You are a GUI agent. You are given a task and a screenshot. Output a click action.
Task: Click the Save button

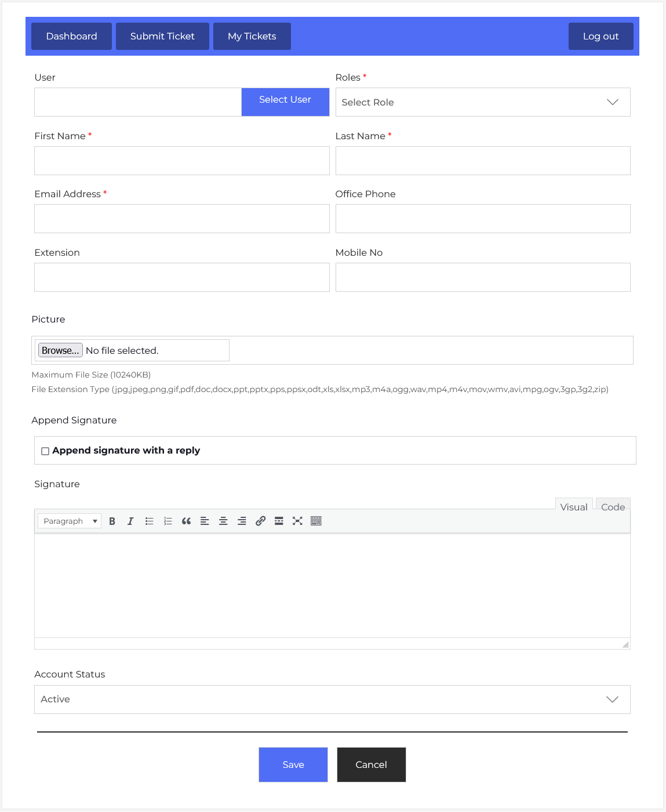click(x=293, y=764)
